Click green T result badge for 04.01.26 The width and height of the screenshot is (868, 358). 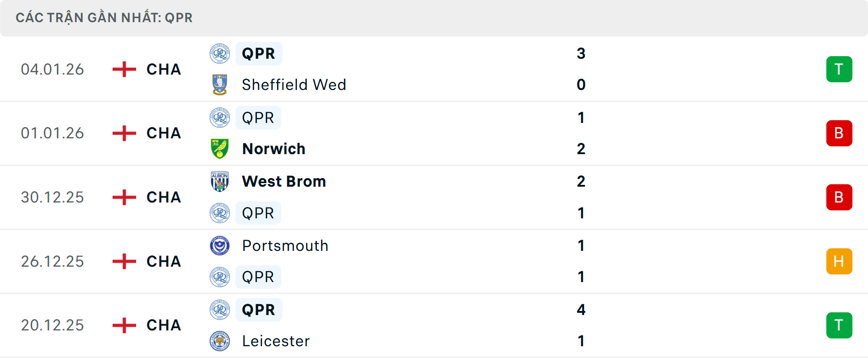click(839, 69)
